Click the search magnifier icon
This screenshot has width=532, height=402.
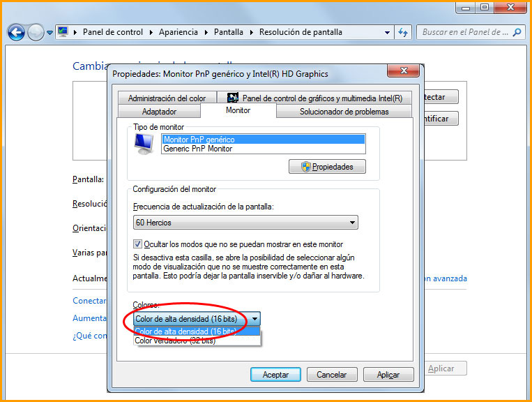pos(517,32)
